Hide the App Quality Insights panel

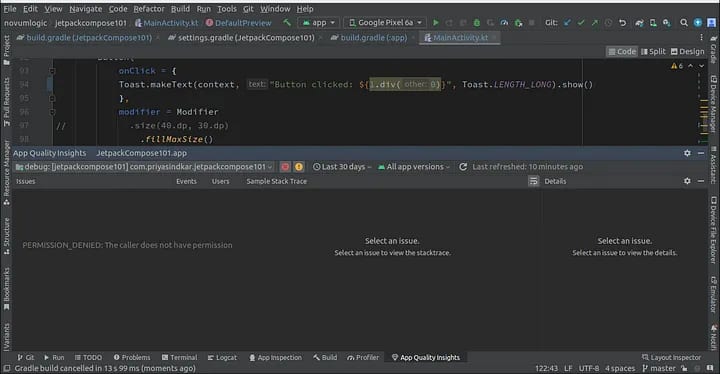[x=701, y=153]
